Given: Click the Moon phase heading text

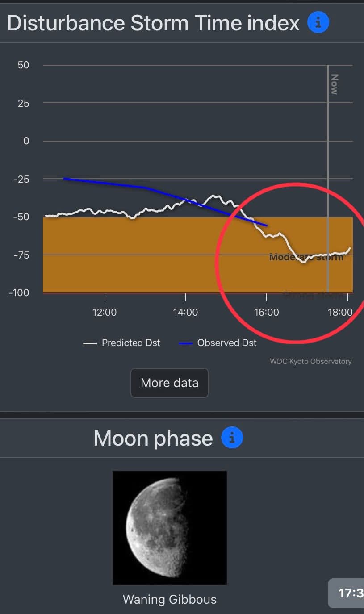Looking at the screenshot, I should tap(153, 438).
